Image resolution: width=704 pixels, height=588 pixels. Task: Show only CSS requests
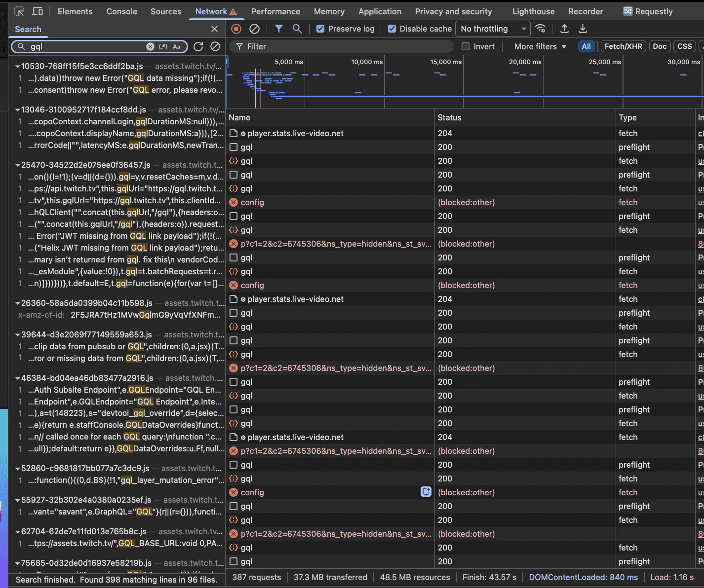click(x=684, y=46)
